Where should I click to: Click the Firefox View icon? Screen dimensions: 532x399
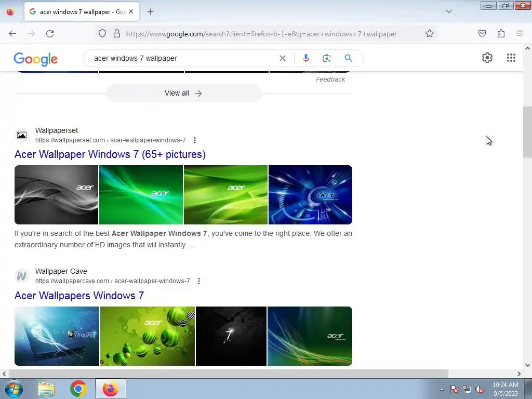tap(10, 11)
